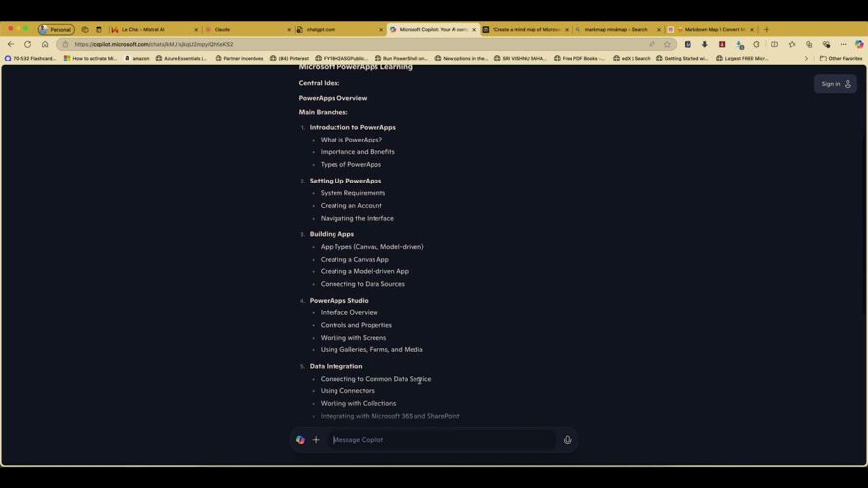This screenshot has height=488, width=868.
Task: Open the workspaces icon beside Personal
Action: (85, 30)
